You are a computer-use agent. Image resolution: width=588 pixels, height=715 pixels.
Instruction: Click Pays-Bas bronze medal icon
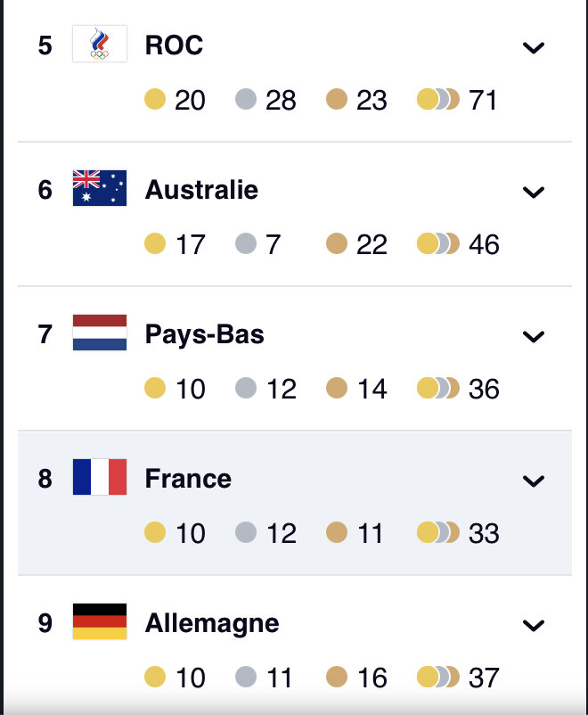tap(337, 388)
